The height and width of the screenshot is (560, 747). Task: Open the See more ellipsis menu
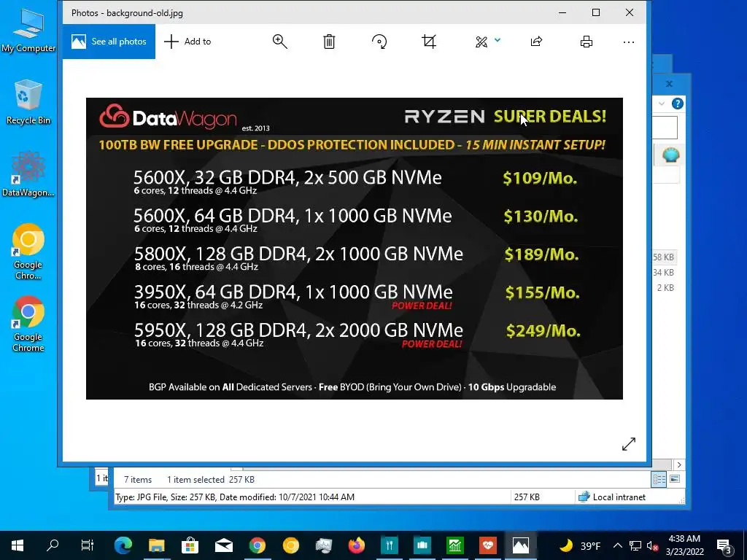coord(629,42)
